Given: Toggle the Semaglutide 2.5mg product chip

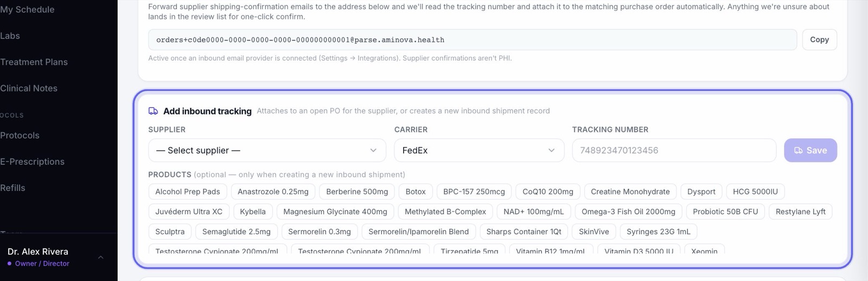Looking at the screenshot, I should click(x=237, y=232).
